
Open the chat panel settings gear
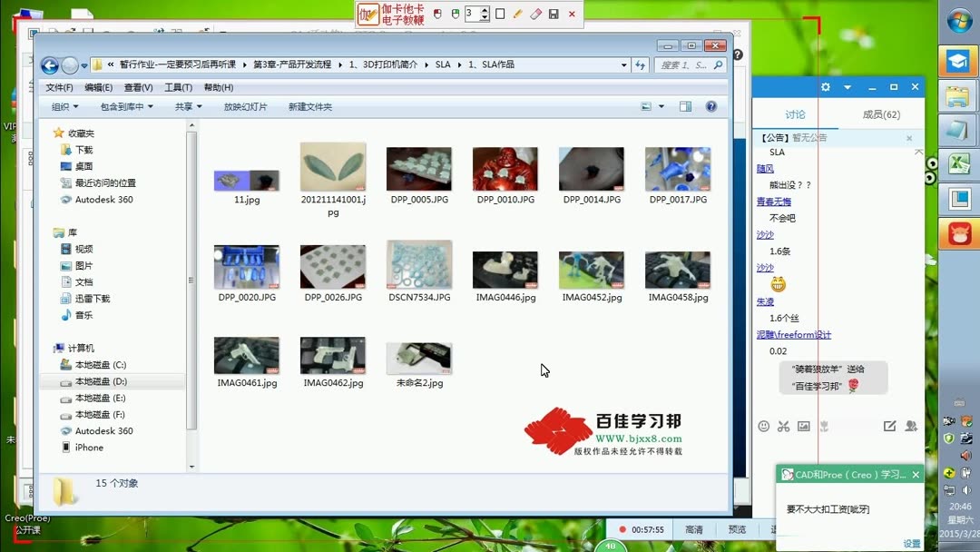coord(826,85)
